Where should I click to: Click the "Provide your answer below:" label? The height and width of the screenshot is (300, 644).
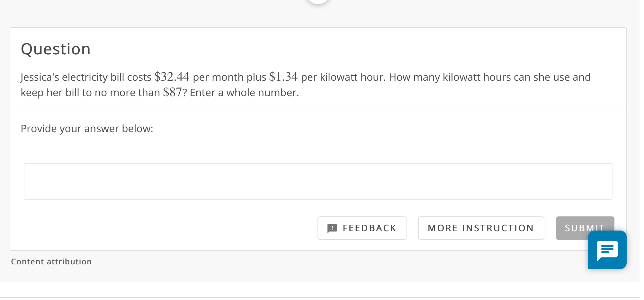87,129
